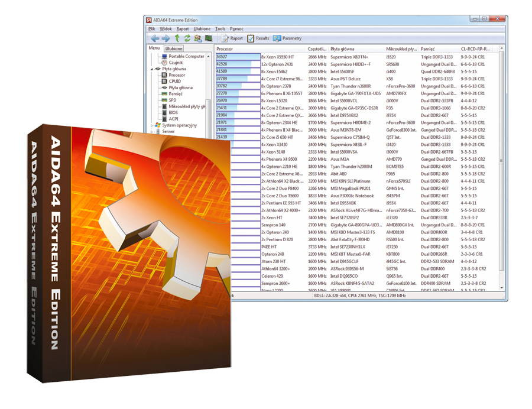This screenshot has width=532, height=409.
Task: Click the users icon in the toolbar
Action: click(197, 38)
